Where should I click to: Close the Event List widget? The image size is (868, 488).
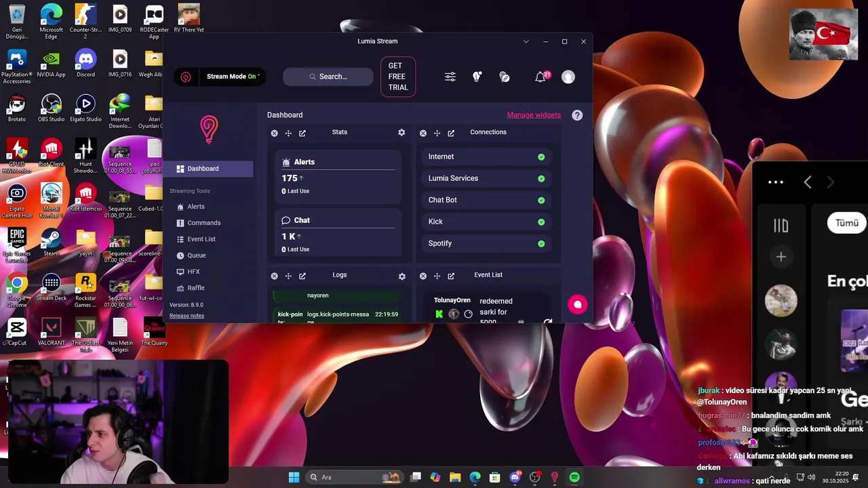pos(422,276)
